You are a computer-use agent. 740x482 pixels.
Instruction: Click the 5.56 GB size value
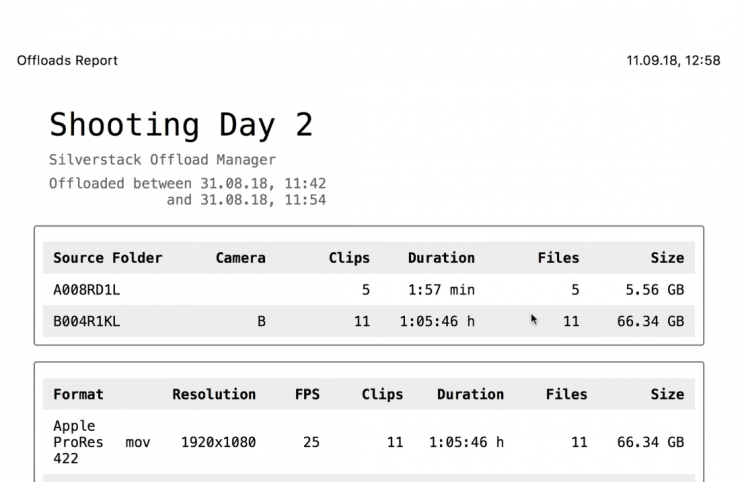pos(655,290)
